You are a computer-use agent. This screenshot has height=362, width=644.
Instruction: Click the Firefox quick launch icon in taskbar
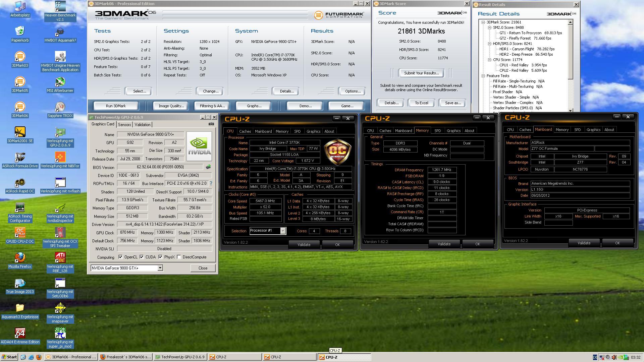click(x=39, y=357)
